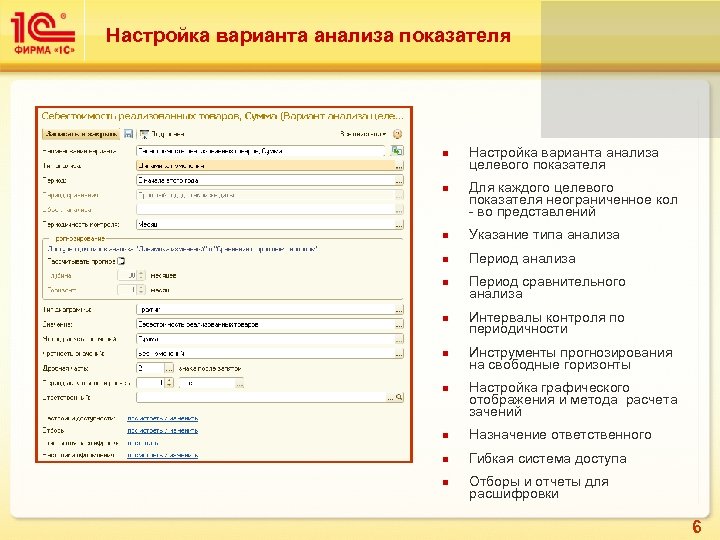Open 'просмотреть / изменить' link for availability settings
The width and height of the screenshot is (720, 540).
pyautogui.click(x=163, y=418)
